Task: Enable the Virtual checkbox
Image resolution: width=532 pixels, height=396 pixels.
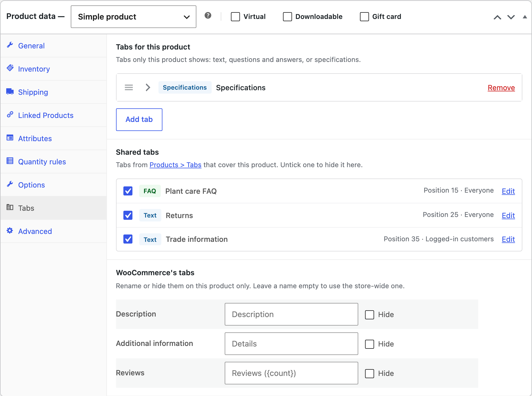Action: point(235,17)
